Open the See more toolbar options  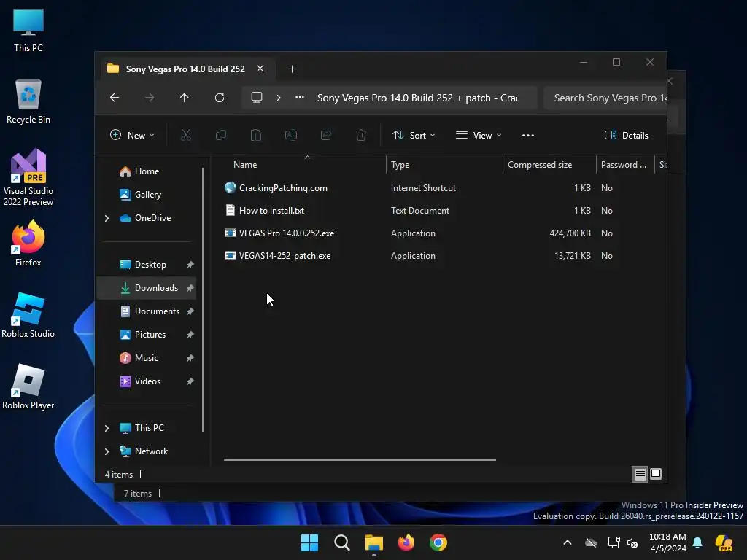(528, 135)
